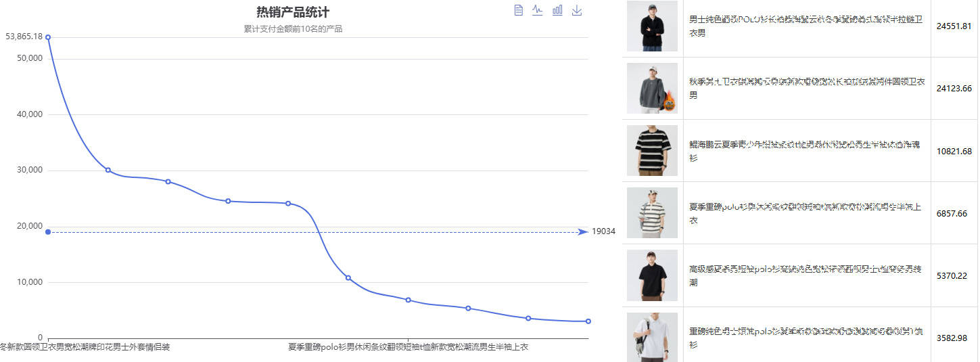Open black zip polo product thumbnail
Viewport: 980px width, 362px height.
click(x=652, y=26)
